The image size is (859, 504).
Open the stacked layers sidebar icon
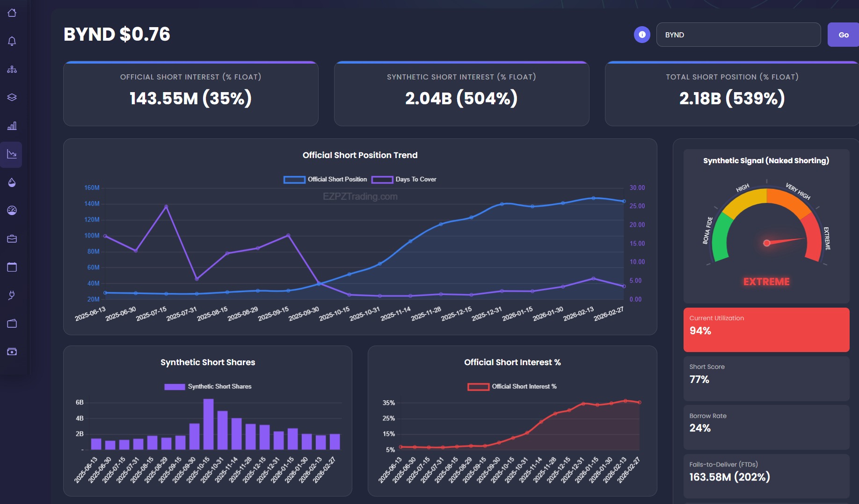coord(12,97)
